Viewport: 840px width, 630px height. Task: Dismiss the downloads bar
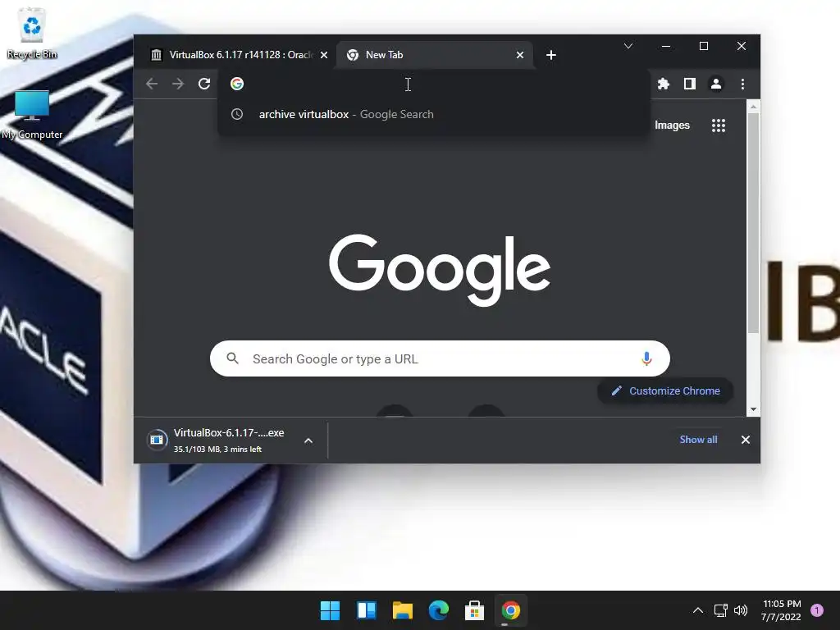coord(745,440)
